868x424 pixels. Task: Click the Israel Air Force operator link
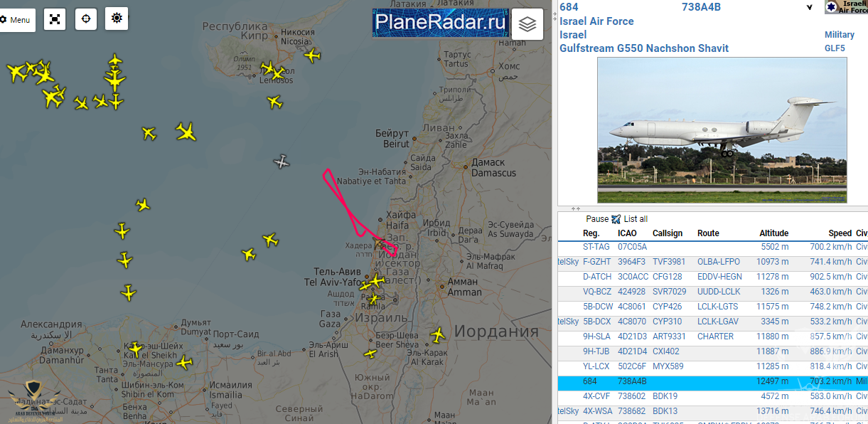click(x=596, y=21)
